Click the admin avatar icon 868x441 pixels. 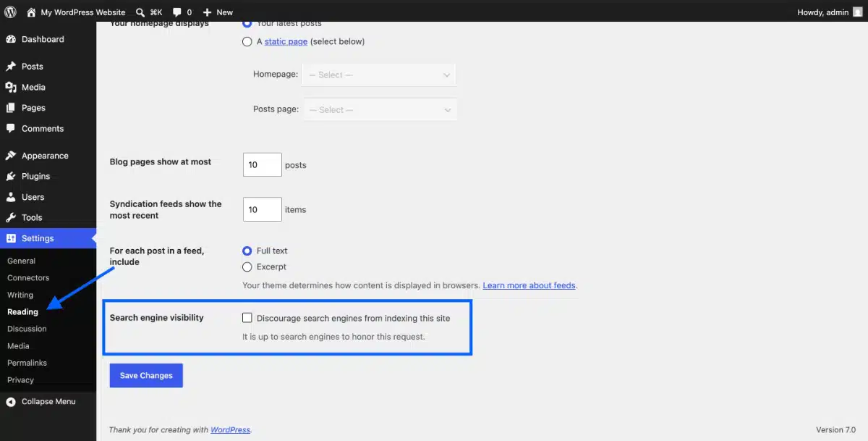[858, 12]
